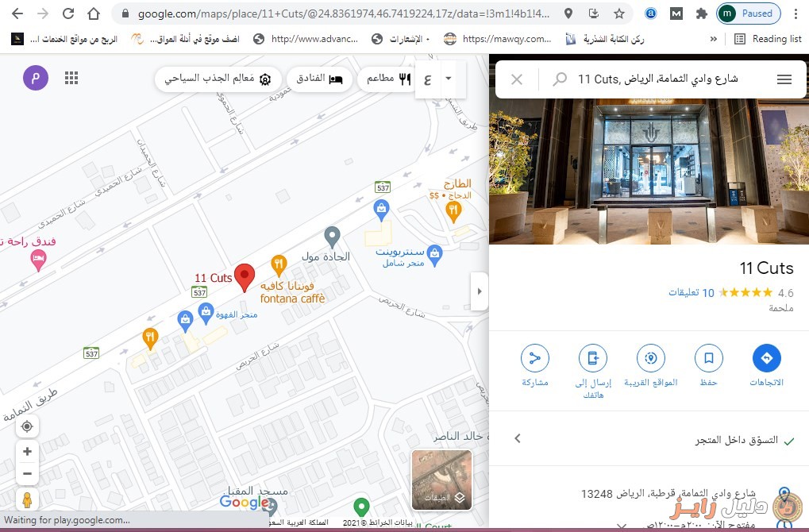
Task: Show your location on the map
Action: (27, 426)
